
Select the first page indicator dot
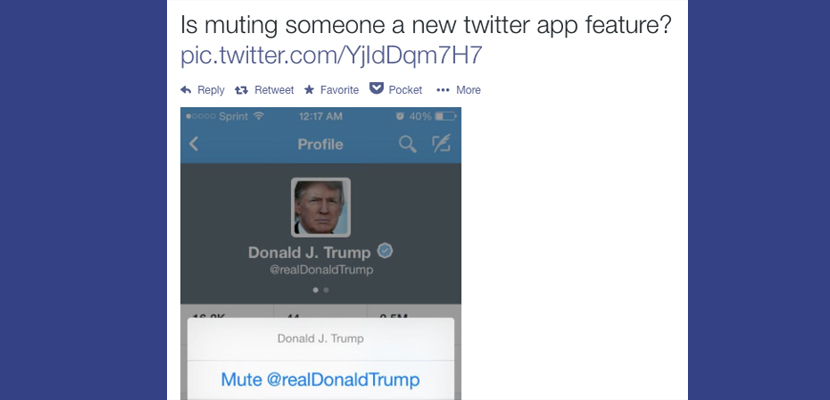pyautogui.click(x=315, y=290)
